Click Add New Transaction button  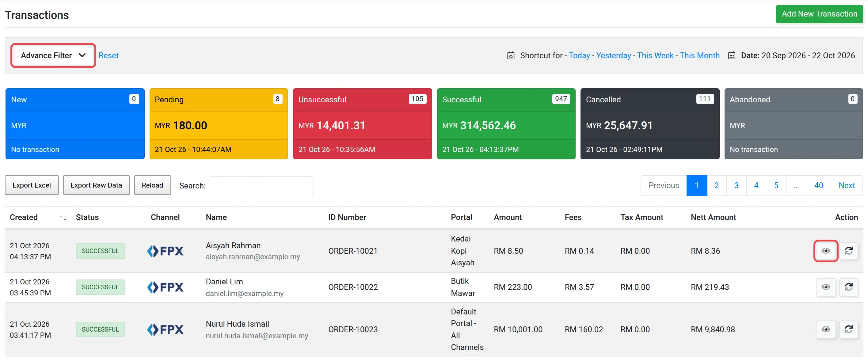click(819, 14)
